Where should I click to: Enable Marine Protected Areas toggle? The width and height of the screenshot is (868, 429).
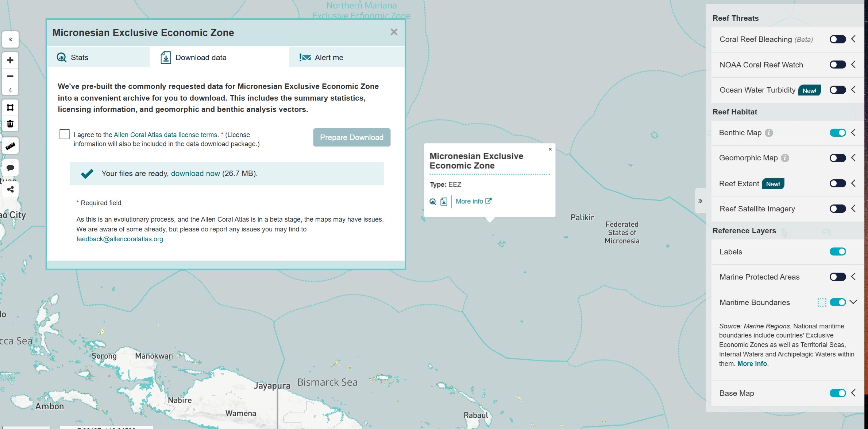pyautogui.click(x=837, y=277)
